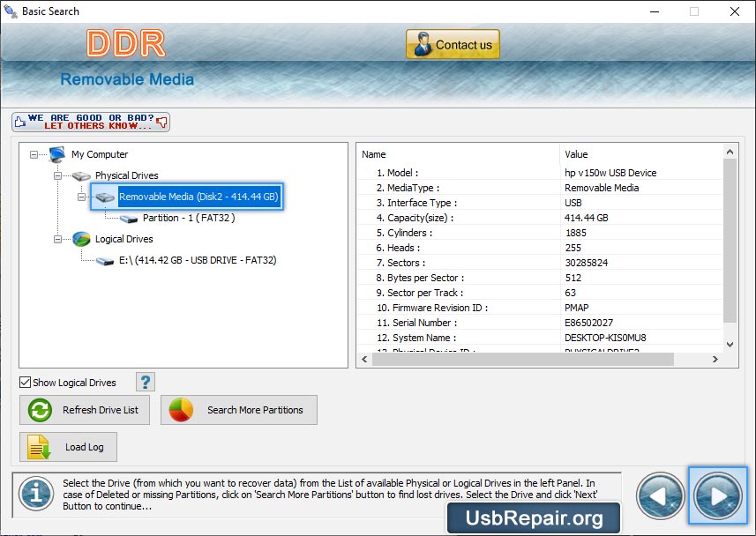The height and width of the screenshot is (536, 756).
Task: Select the '2. MediaType :' row
Action: [540, 188]
